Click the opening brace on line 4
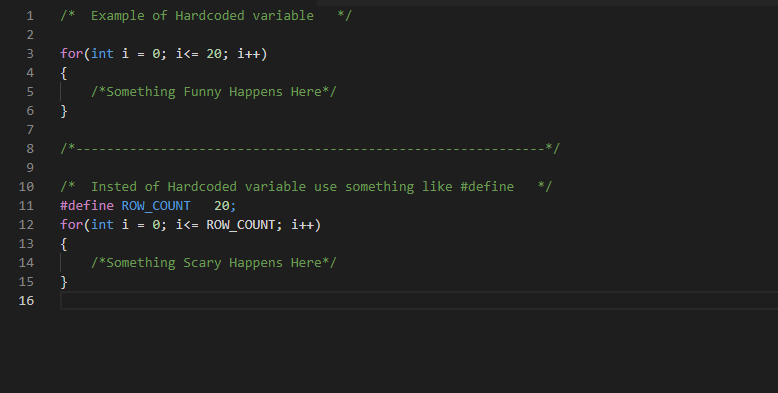Image resolution: width=778 pixels, height=393 pixels. point(64,73)
